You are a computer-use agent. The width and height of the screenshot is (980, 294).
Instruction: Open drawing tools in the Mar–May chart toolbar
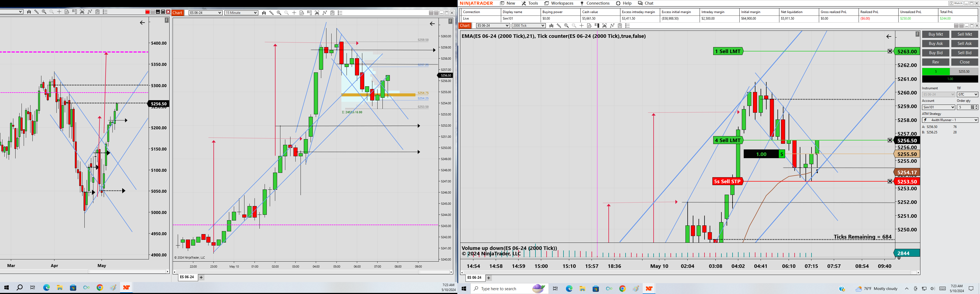tap(36, 12)
